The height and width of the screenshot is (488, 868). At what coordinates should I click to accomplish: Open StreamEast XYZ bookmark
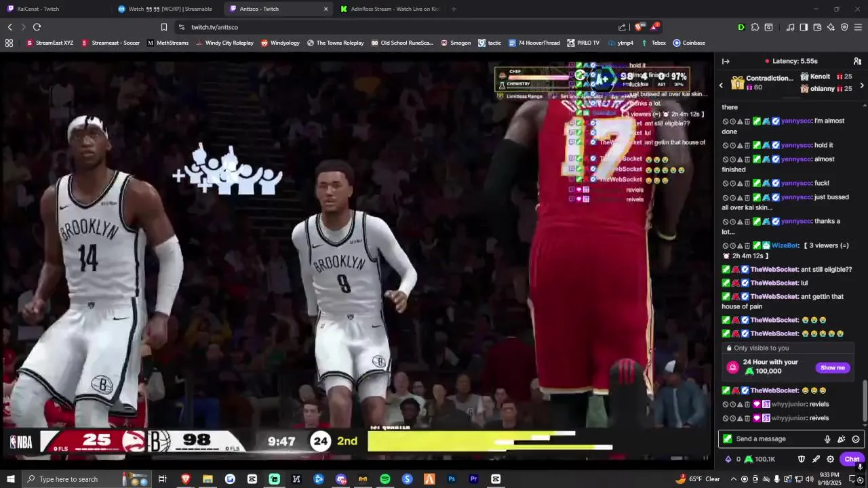pos(50,43)
